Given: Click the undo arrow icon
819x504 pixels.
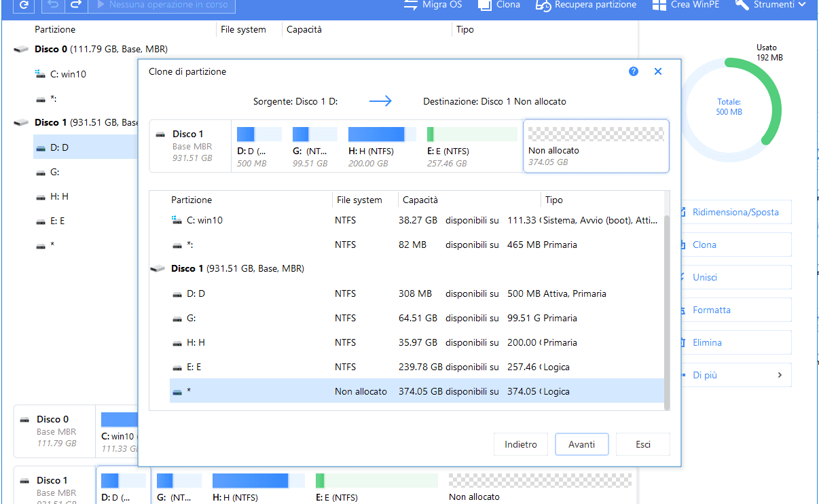Looking at the screenshot, I should click(x=54, y=5).
